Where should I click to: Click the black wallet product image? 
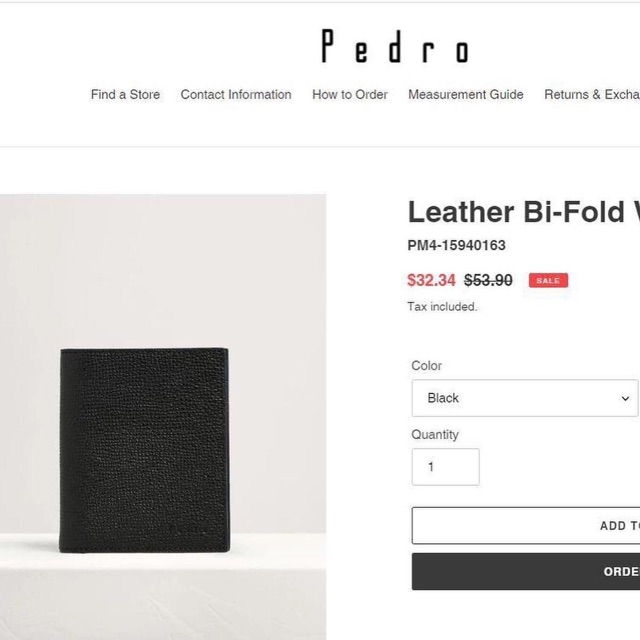tap(145, 450)
